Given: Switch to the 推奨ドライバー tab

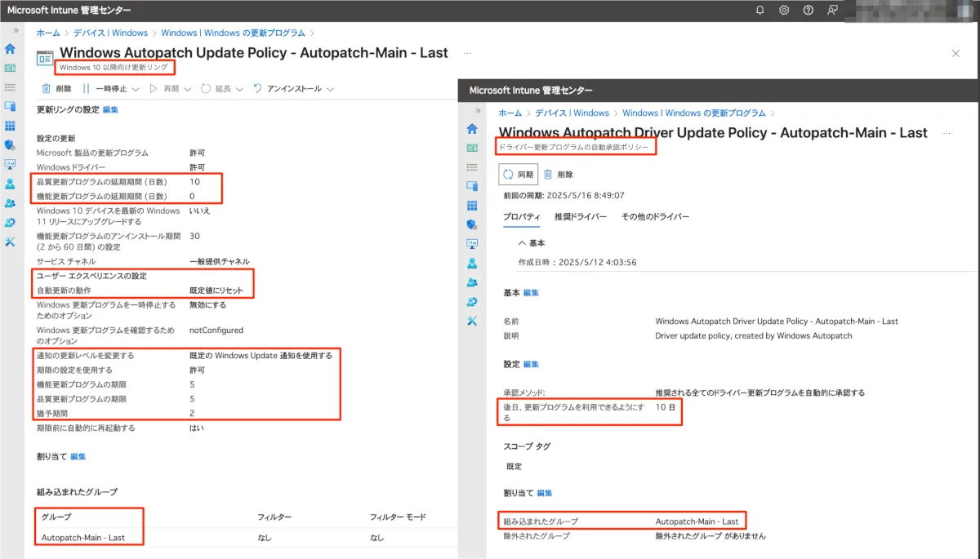Looking at the screenshot, I should click(x=580, y=217).
